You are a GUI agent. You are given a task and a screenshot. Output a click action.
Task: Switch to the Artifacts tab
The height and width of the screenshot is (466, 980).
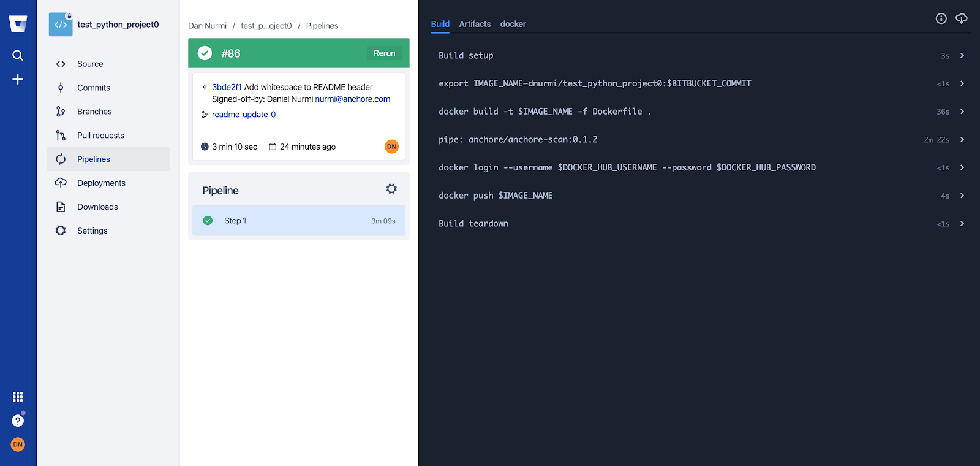(475, 24)
